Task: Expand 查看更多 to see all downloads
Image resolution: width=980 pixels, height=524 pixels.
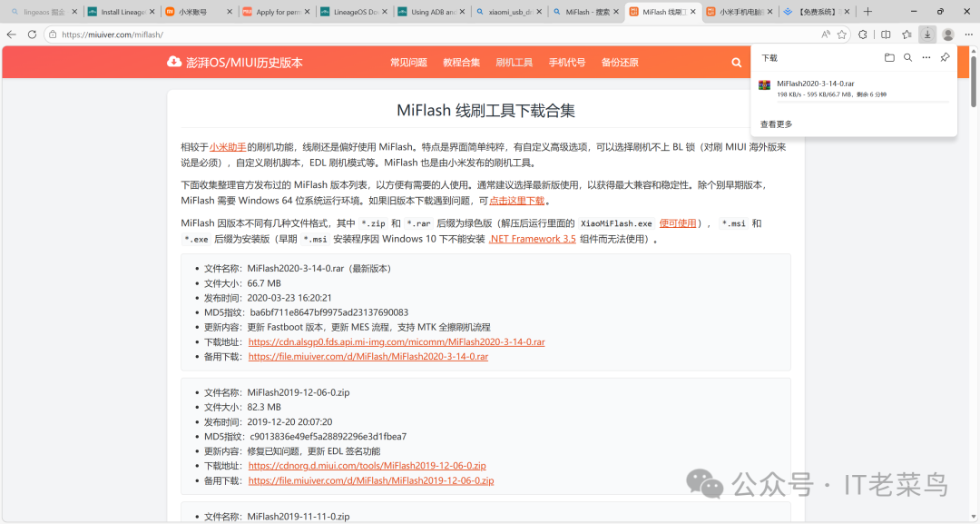Action: pyautogui.click(x=776, y=123)
